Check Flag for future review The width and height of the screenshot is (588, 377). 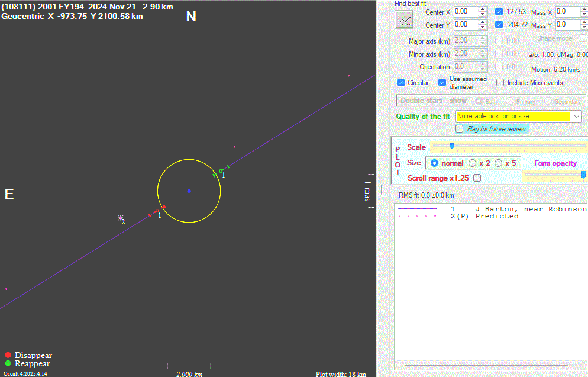[x=460, y=129]
